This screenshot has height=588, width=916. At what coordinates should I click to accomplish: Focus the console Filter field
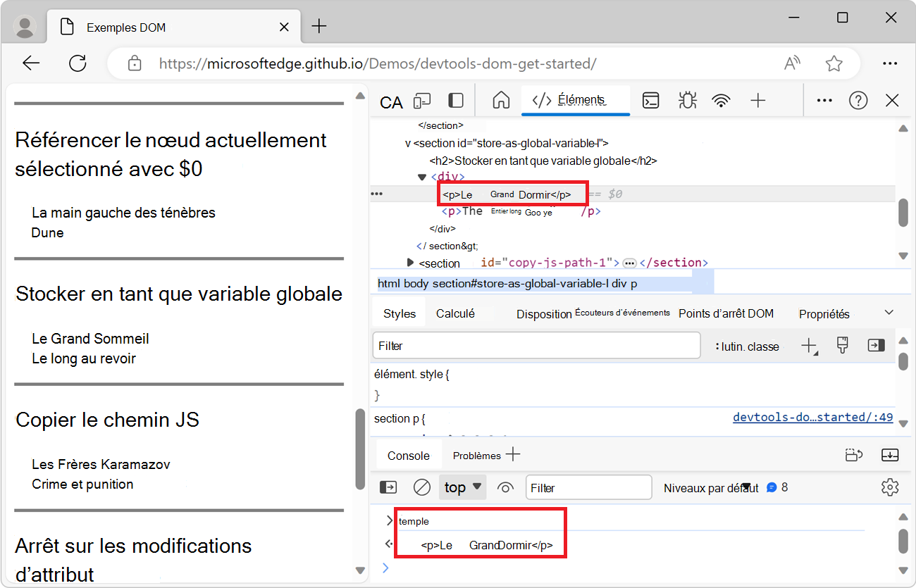point(588,487)
